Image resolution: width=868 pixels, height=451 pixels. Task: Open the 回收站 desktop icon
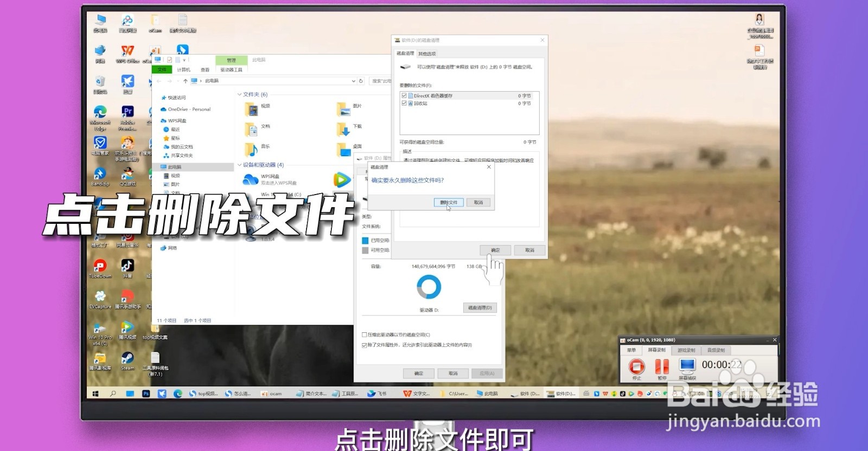(x=100, y=85)
